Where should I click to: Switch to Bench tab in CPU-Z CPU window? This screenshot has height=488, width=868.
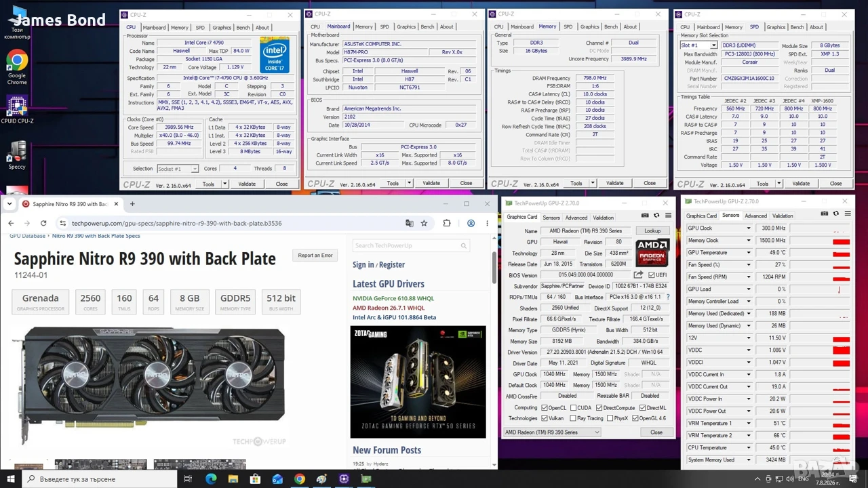click(x=243, y=28)
